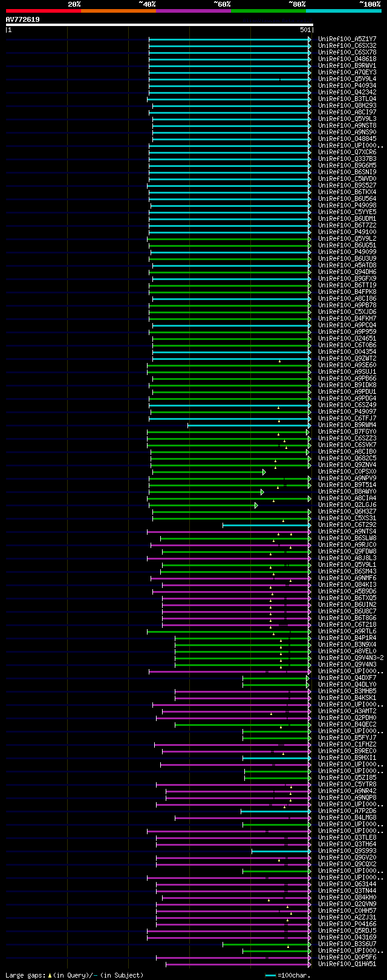This screenshot has width=387, height=980.
Task: Click the cyan ~100% identity legend segment
Action: 343,11
